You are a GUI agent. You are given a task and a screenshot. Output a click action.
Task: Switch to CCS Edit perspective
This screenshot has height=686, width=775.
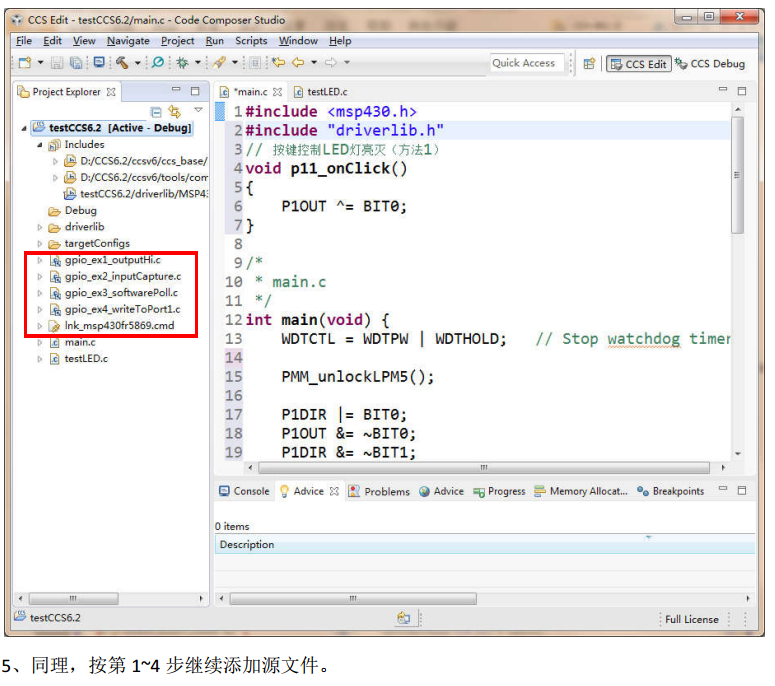tap(639, 64)
